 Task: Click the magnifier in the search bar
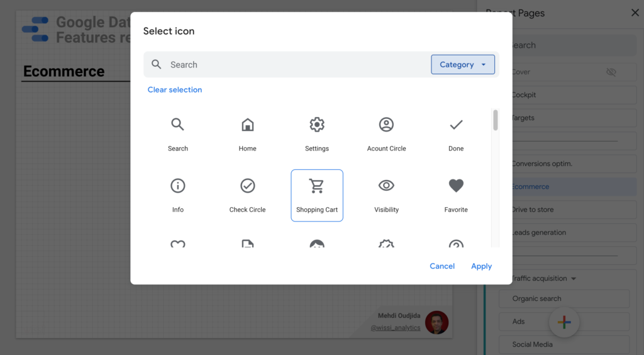coord(156,64)
